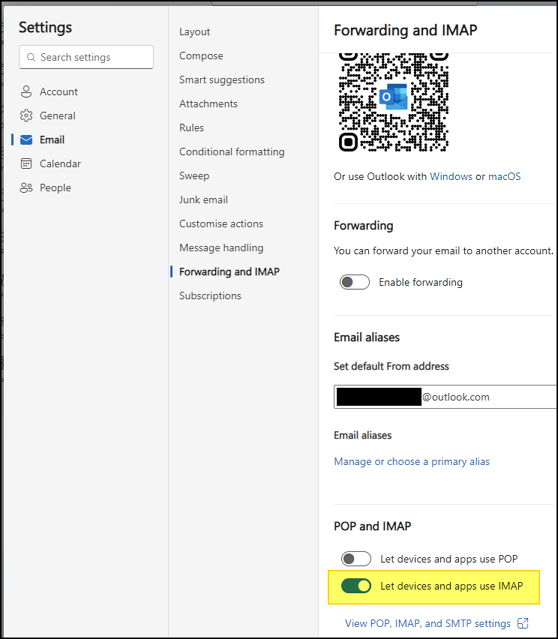558x639 pixels.
Task: Focus the Search settings field
Action: point(86,57)
